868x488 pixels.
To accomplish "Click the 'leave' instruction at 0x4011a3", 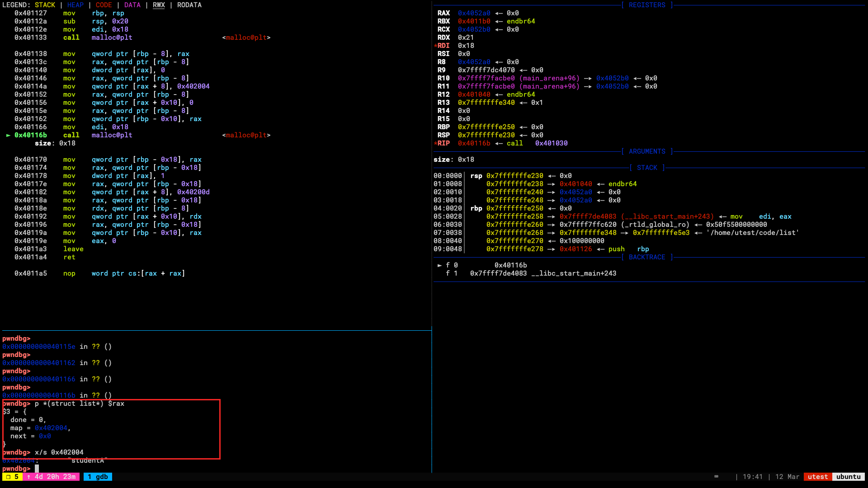I will (x=73, y=249).
